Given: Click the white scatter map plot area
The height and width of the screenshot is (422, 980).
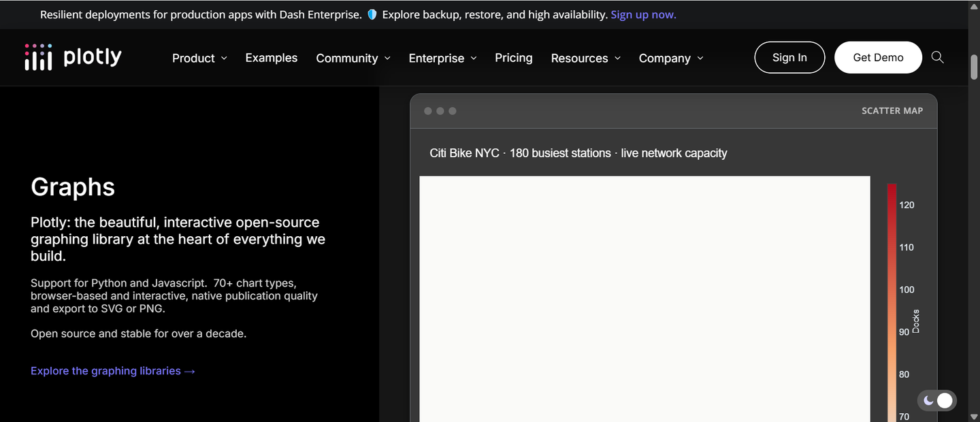Looking at the screenshot, I should (x=644, y=299).
